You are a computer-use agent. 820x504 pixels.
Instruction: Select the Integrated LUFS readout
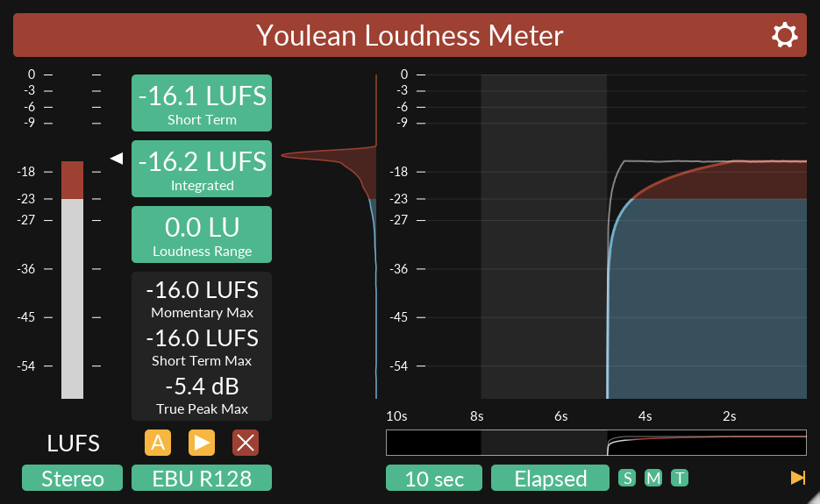pos(202,168)
